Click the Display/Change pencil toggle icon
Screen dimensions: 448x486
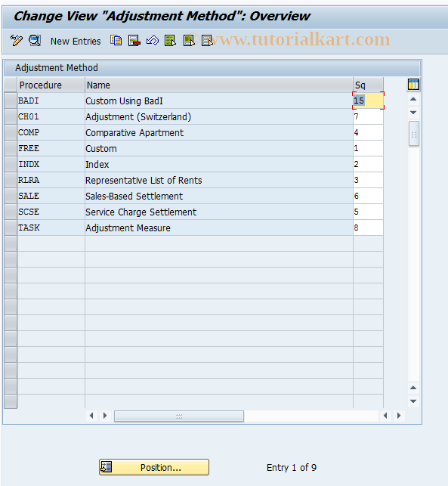17,41
